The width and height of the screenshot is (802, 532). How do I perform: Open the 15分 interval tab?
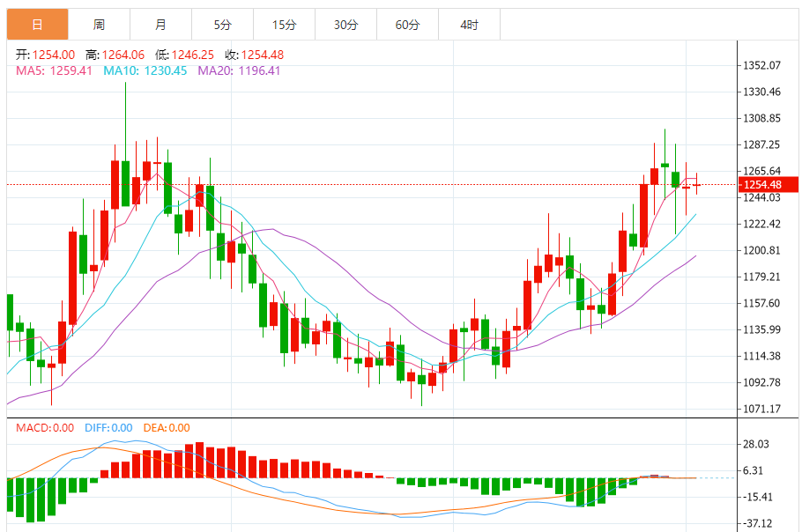(284, 24)
